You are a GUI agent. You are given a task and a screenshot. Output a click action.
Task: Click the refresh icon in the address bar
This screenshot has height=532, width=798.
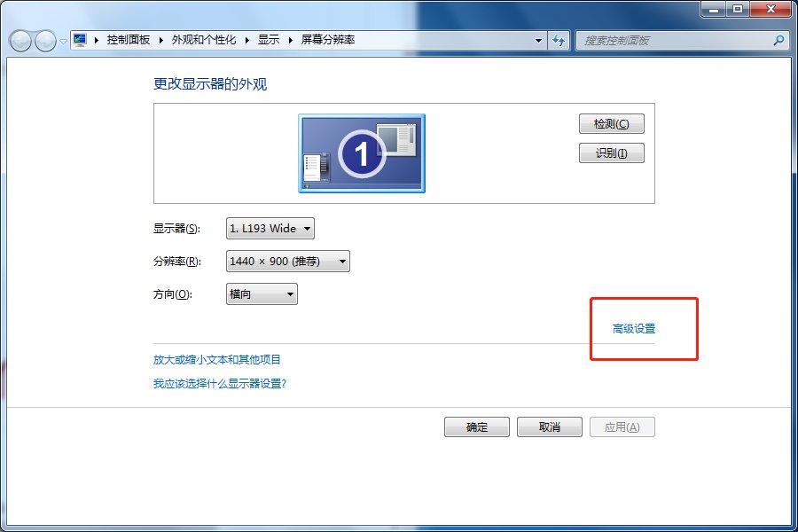coord(559,41)
